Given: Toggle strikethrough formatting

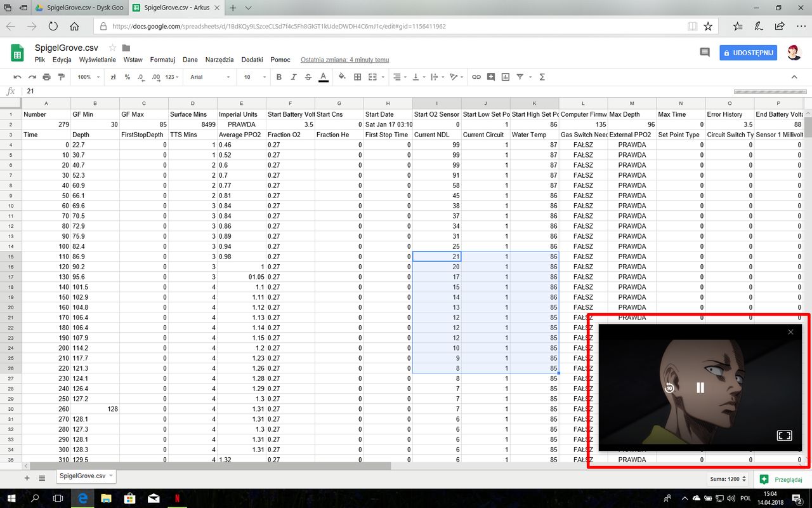Looking at the screenshot, I should click(x=308, y=77).
